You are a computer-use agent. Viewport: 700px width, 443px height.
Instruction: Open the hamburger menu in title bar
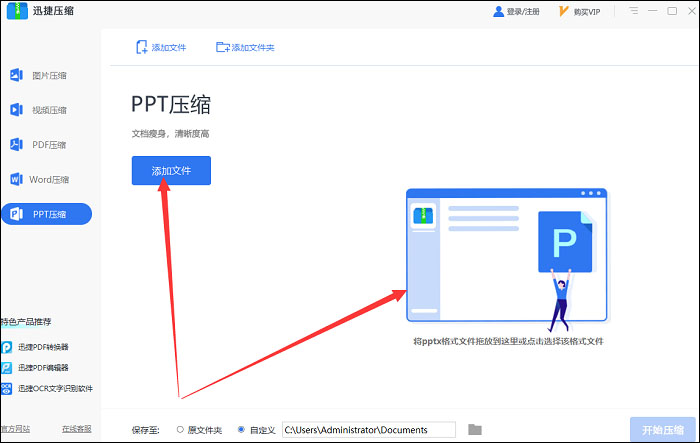click(x=636, y=12)
